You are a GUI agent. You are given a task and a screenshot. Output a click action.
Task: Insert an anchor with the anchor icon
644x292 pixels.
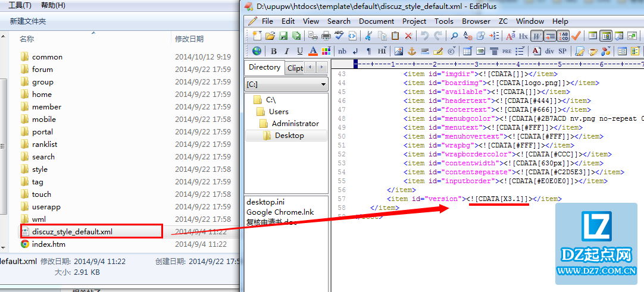coord(412,51)
